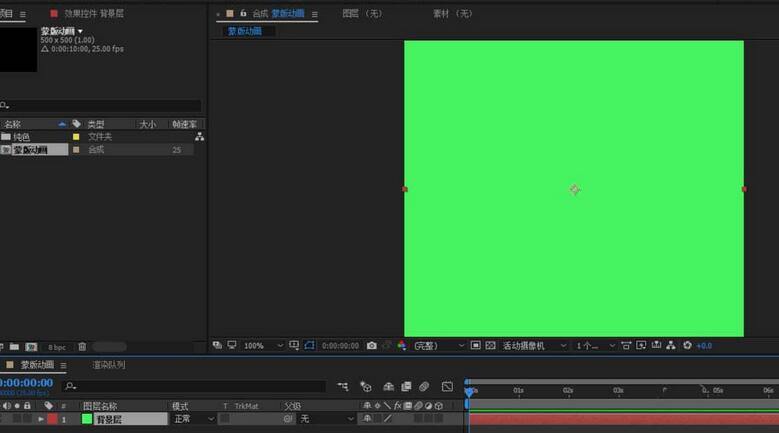
Task: Open grid and guide options icon
Action: pyautogui.click(x=294, y=345)
